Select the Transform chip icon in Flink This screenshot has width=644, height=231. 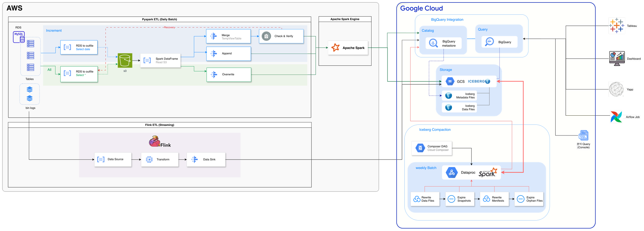pos(149,159)
